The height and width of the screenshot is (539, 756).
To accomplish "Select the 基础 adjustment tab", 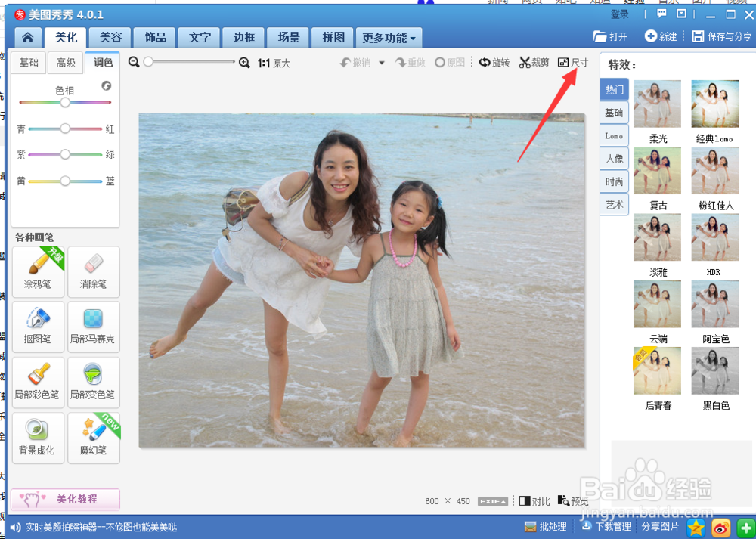I will pos(29,63).
